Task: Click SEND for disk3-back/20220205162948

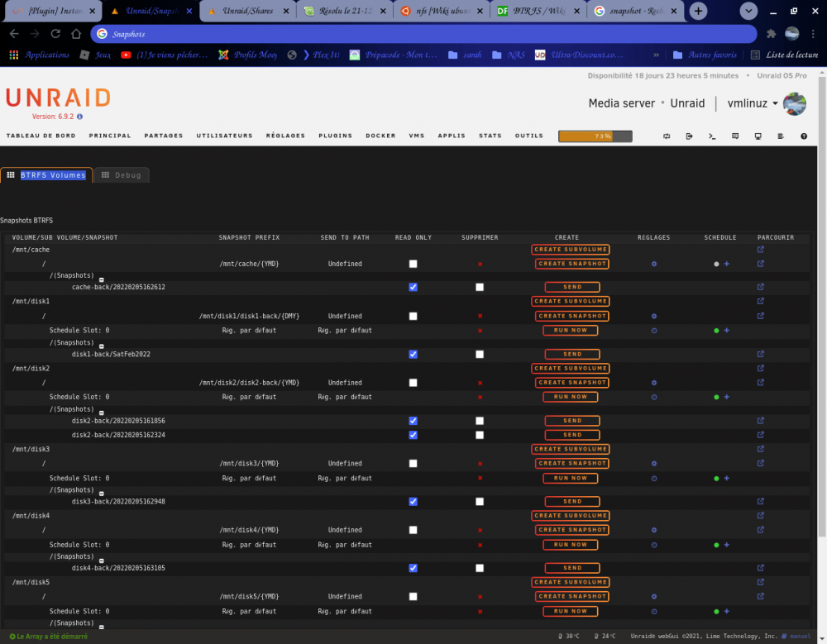Action: 572,501
